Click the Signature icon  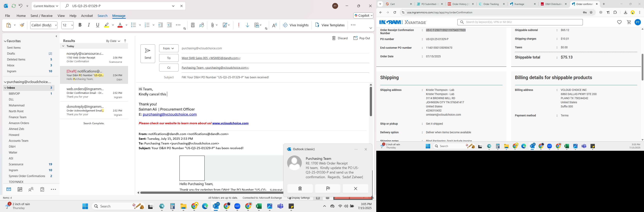225,25
